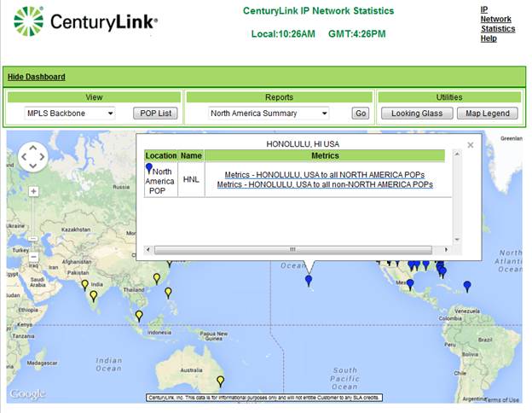
Task: Click the Google logo on map
Action: [27, 394]
